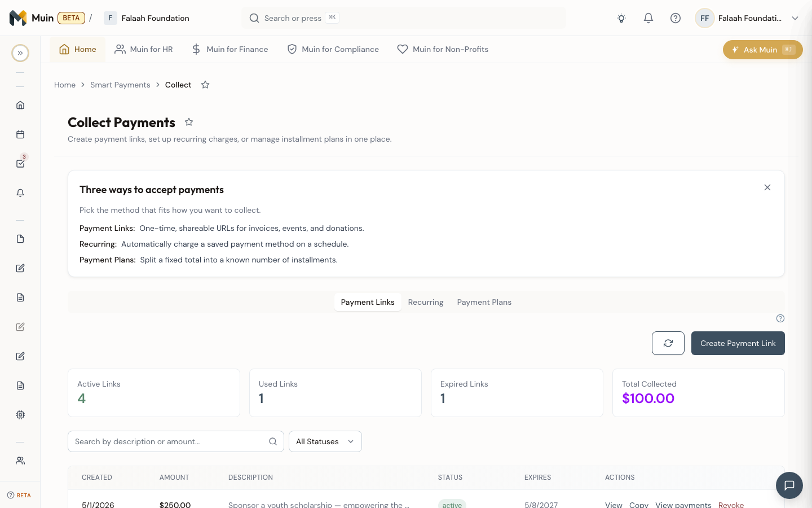Switch to Muin for Non-Profits

(x=443, y=49)
